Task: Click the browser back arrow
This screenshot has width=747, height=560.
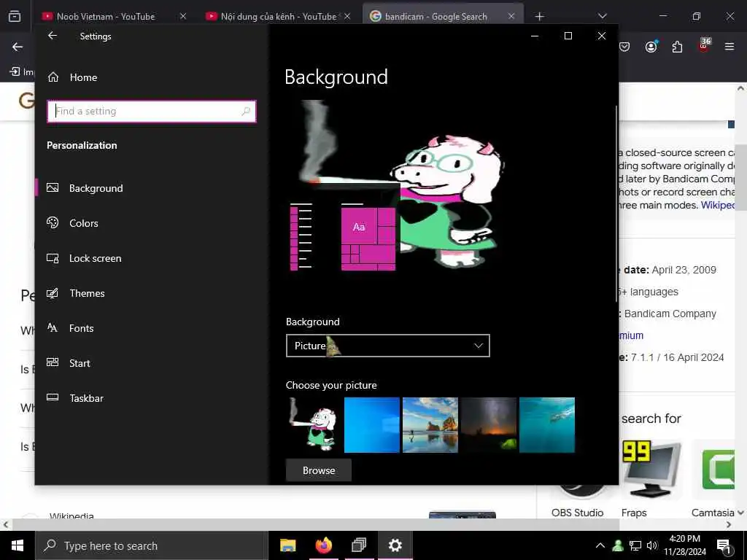Action: pyautogui.click(x=18, y=47)
